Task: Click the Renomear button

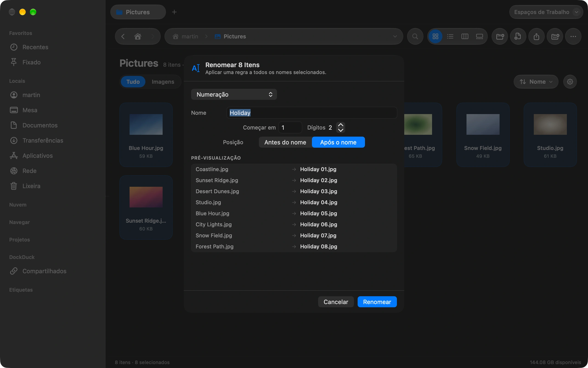Action: click(x=377, y=302)
